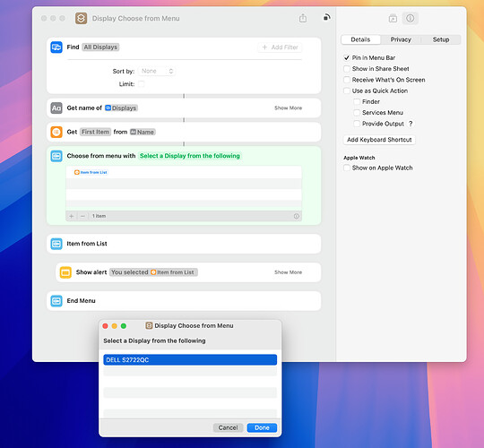Expand Show More on Show alert action
Screen dimensions: 484x448
[288, 272]
